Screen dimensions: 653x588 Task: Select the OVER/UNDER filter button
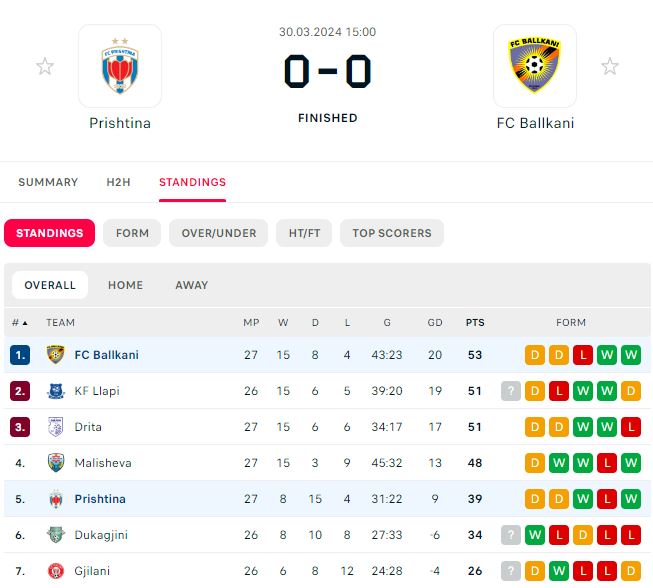click(x=219, y=233)
